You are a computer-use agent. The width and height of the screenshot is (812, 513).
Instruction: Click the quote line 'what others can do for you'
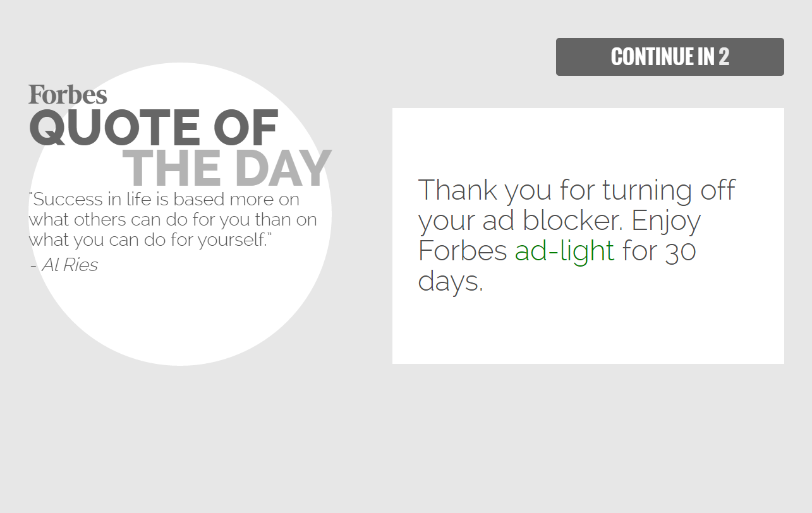[x=172, y=220]
